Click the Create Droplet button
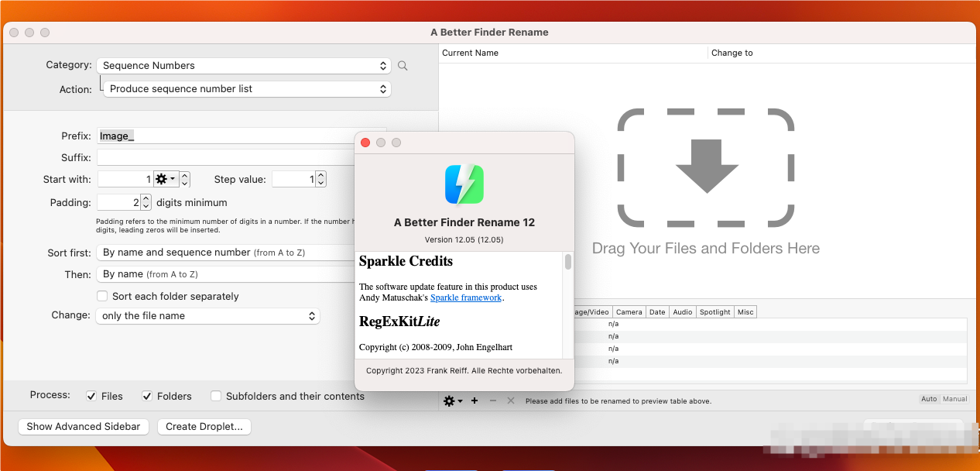This screenshot has height=471, width=980. tap(204, 426)
